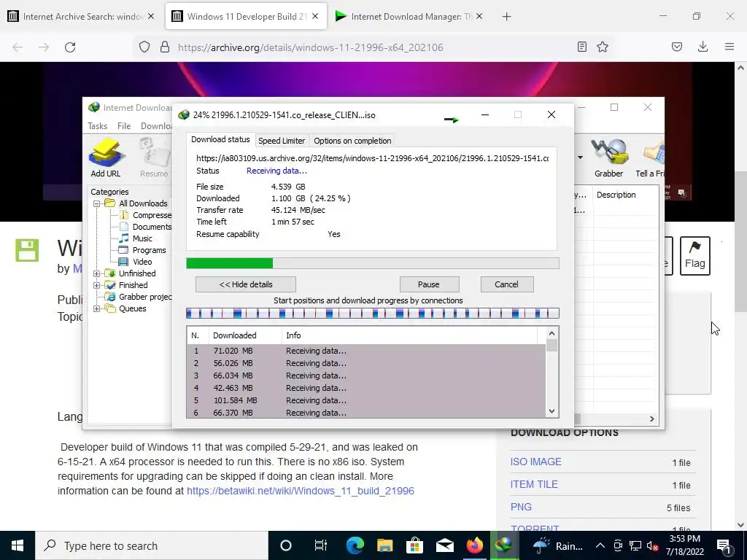Show hidden tray icons chevron
This screenshot has width=747, height=560.
600,545
